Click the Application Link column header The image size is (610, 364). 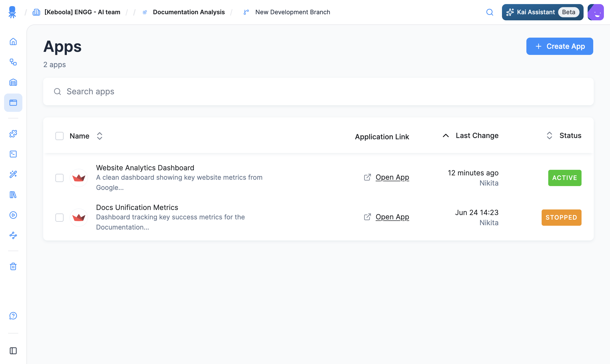coord(382,137)
